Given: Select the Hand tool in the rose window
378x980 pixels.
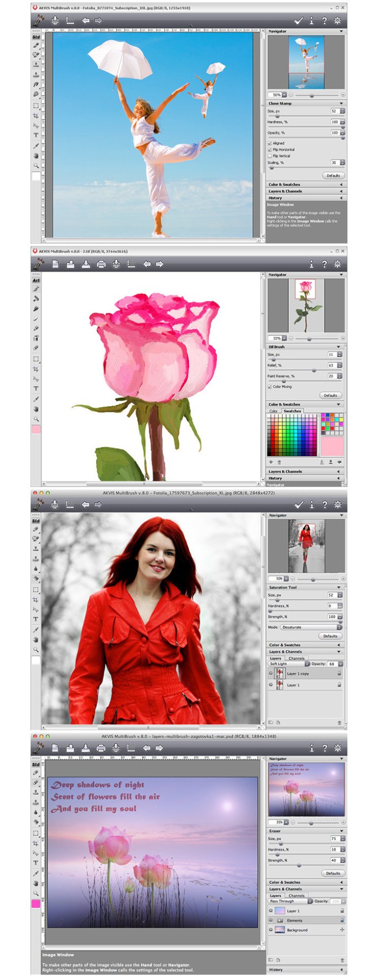Looking at the screenshot, I should [x=36, y=409].
